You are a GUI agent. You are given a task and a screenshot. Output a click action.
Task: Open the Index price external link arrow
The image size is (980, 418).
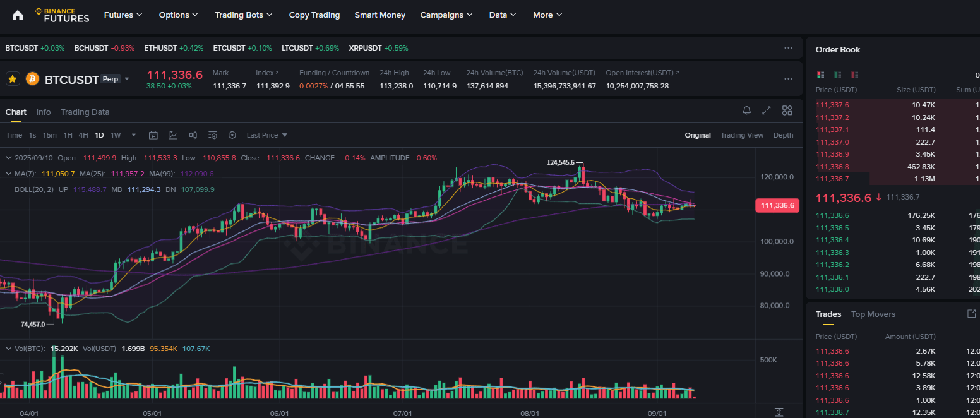[x=277, y=73]
